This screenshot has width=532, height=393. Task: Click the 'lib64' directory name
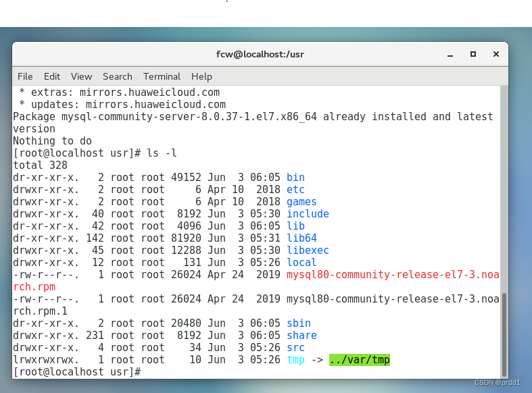(x=301, y=238)
